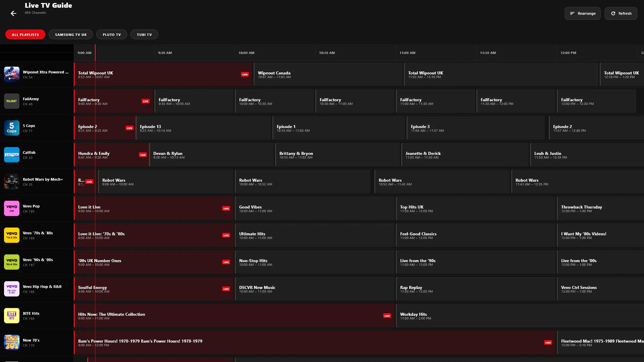Select the Catfish channel logo
The image size is (644, 362).
click(12, 155)
